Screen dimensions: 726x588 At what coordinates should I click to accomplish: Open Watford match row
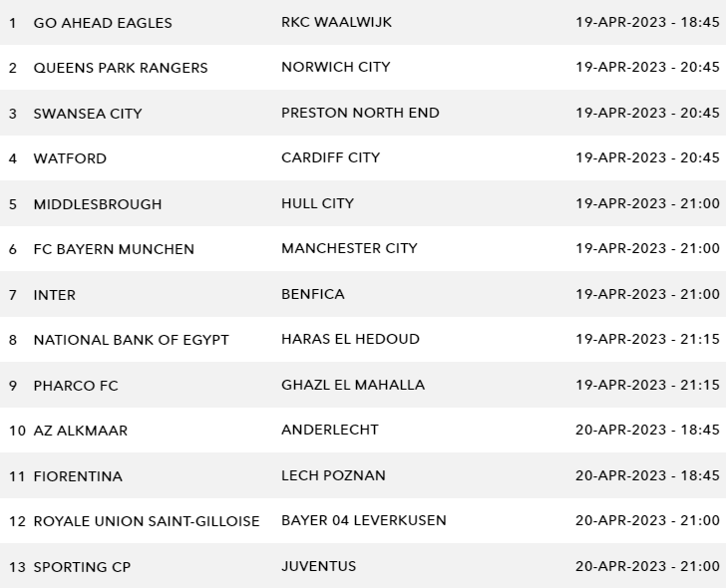(x=70, y=158)
